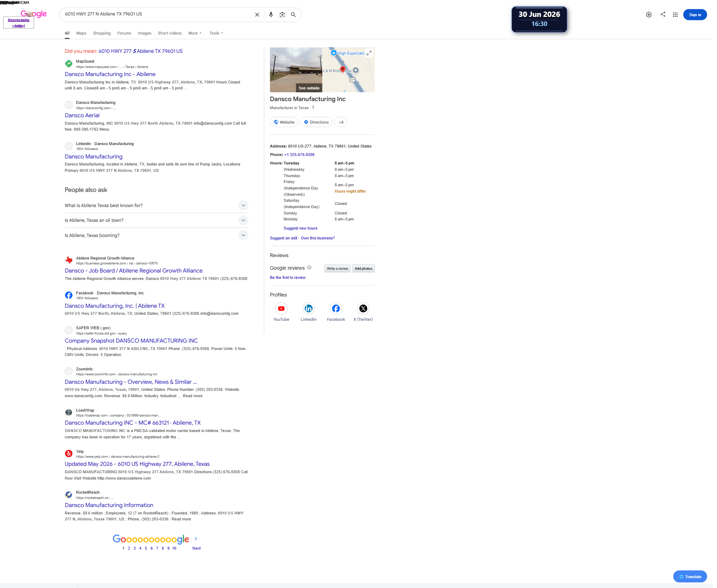Switch to the Forums tab
The width and height of the screenshot is (717, 588).
[x=124, y=33]
